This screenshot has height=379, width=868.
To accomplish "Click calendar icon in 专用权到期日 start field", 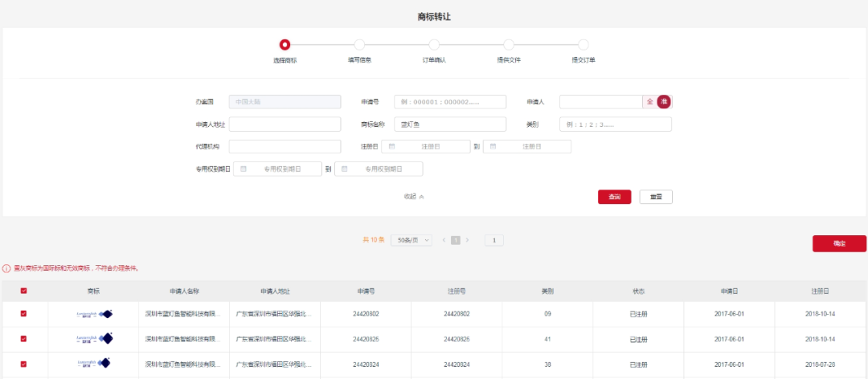I will coord(244,169).
